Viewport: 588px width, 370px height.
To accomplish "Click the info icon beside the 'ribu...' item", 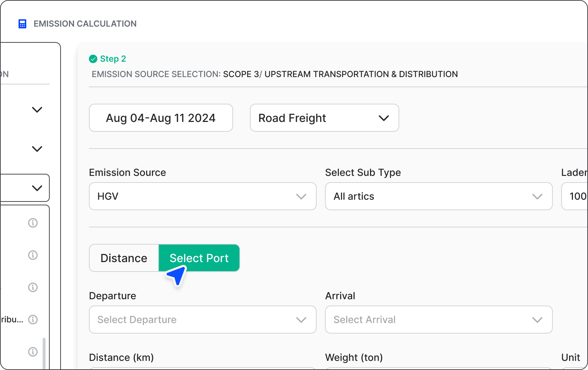I will [33, 320].
